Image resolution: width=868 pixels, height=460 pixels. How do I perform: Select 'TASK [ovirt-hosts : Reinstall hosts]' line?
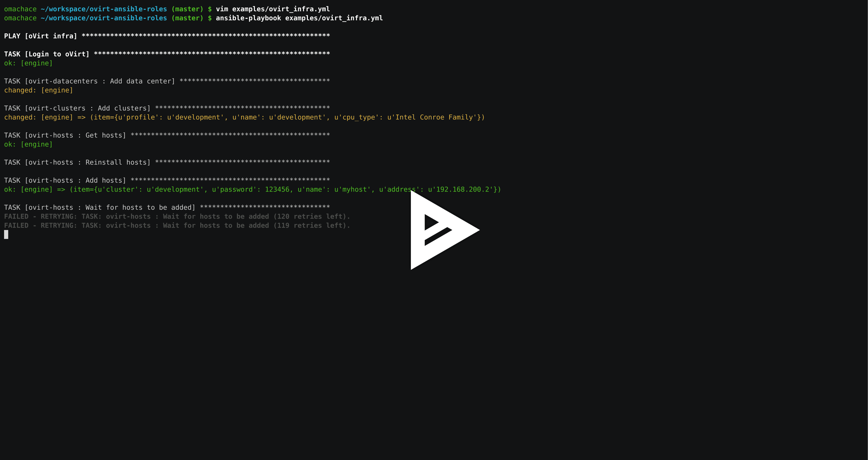tap(167, 163)
